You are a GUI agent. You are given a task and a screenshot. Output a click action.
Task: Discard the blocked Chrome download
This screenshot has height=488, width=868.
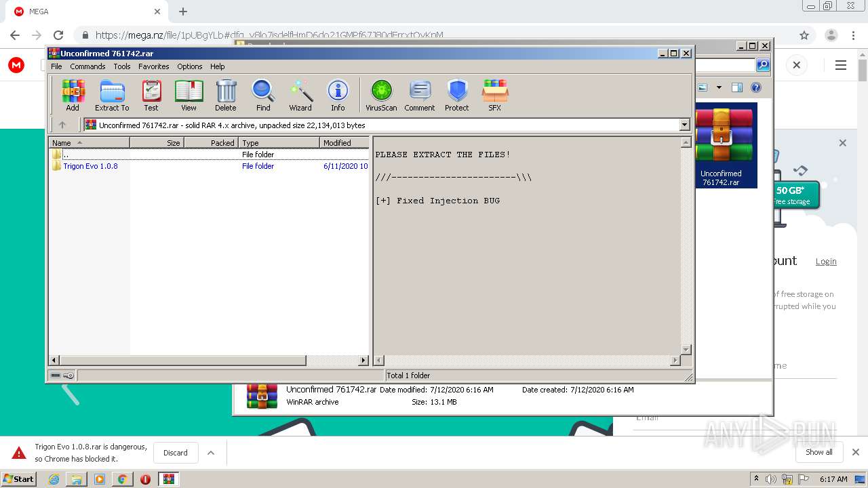(176, 453)
